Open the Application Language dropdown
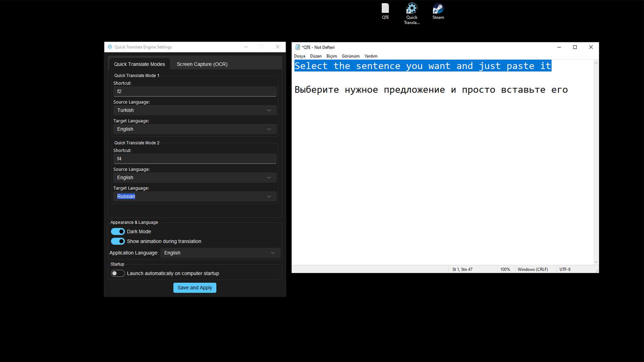Image resolution: width=644 pixels, height=362 pixels. (220, 253)
